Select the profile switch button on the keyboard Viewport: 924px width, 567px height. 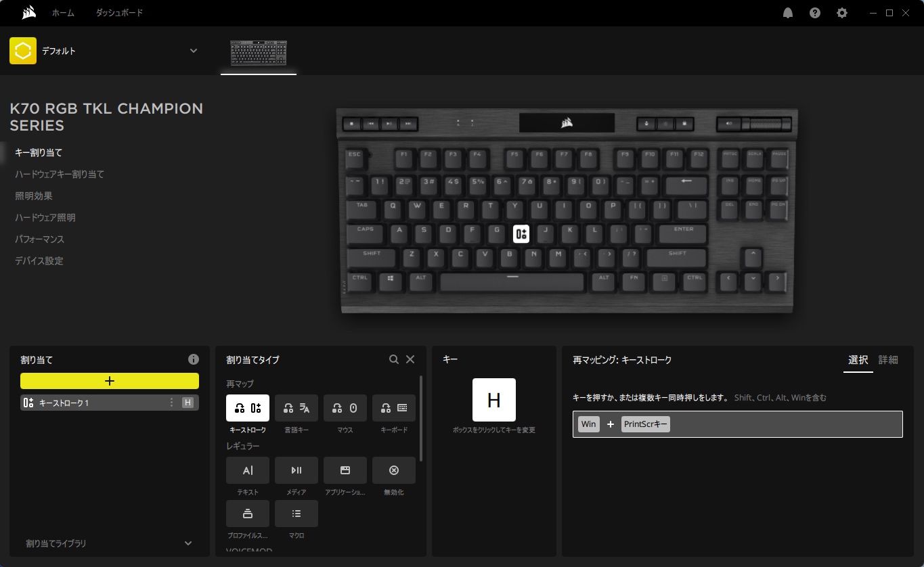(x=647, y=124)
